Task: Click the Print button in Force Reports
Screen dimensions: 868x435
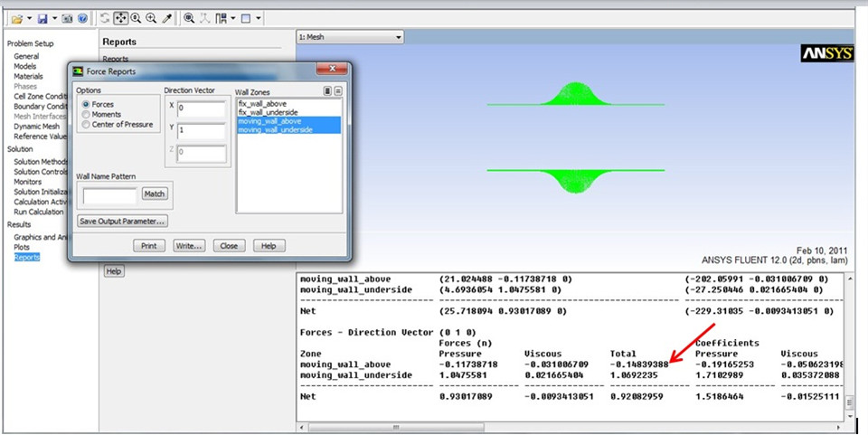Action: [x=148, y=246]
